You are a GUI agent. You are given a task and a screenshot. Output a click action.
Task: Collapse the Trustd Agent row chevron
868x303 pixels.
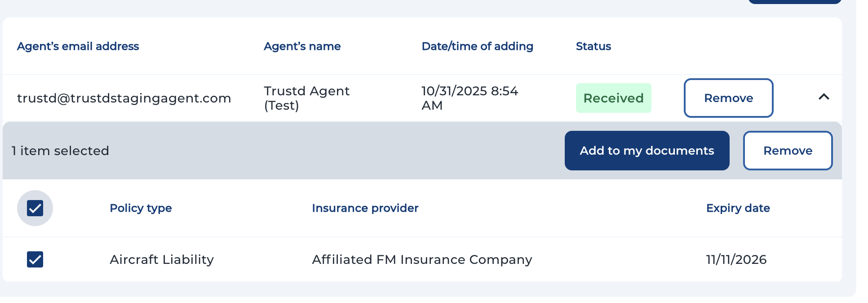pos(824,97)
